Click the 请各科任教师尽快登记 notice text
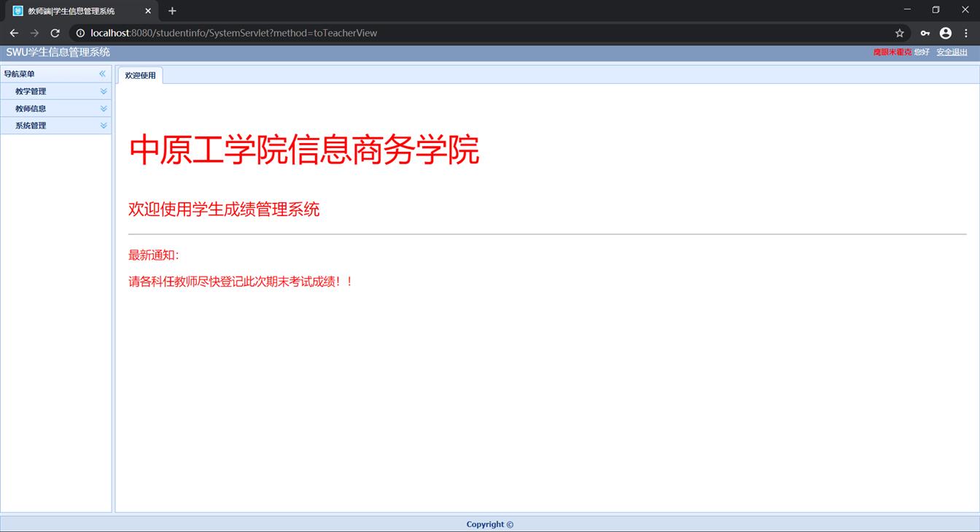The height and width of the screenshot is (532, 980). point(241,282)
